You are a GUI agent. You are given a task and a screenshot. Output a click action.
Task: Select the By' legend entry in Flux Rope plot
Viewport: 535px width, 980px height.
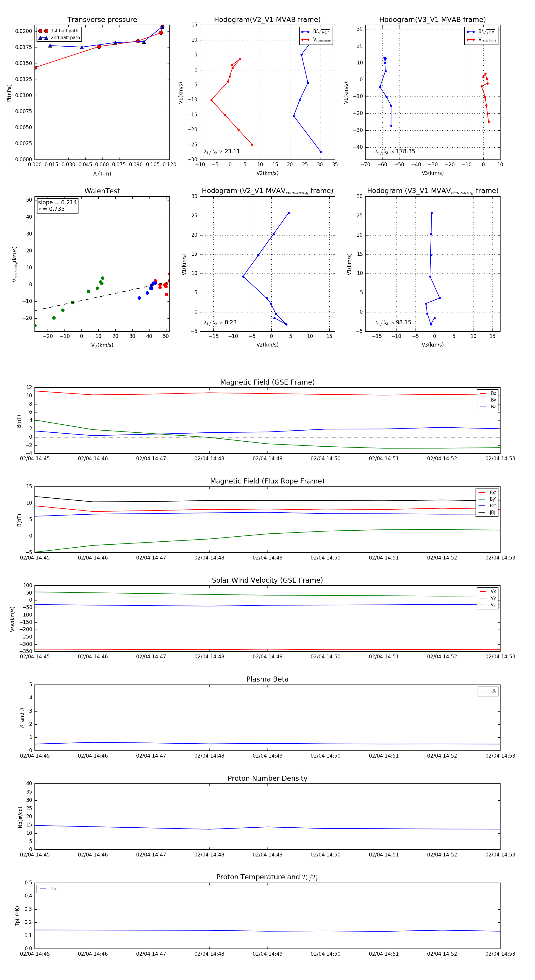tap(487, 499)
